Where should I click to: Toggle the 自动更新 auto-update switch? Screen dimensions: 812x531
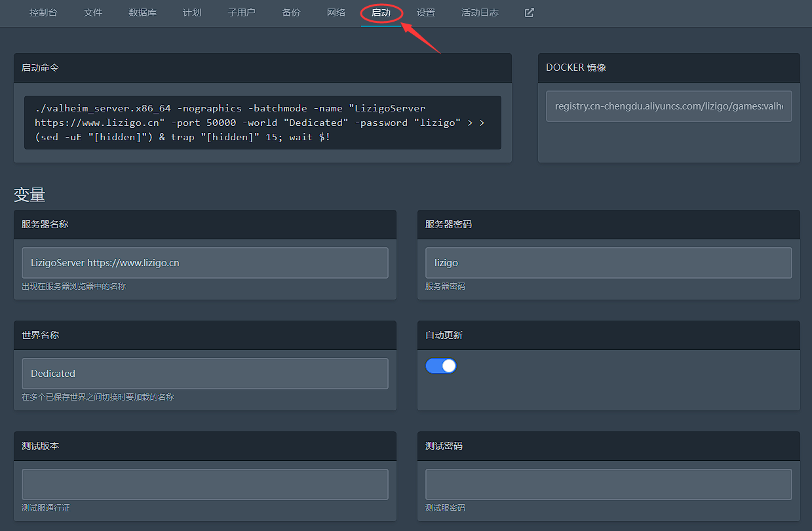click(x=441, y=366)
